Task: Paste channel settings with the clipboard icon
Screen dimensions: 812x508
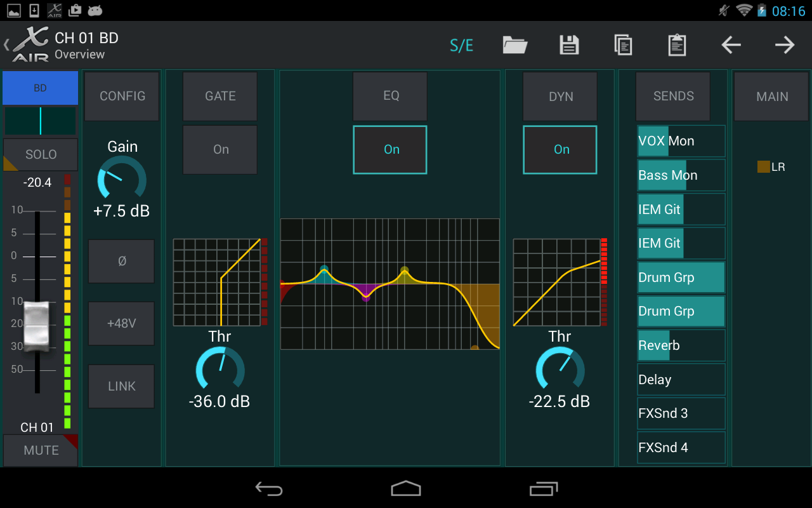Action: pos(676,44)
